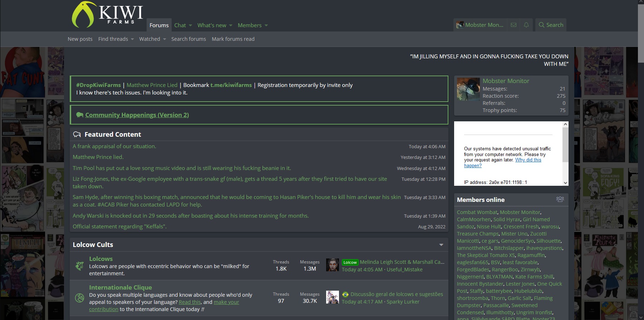The height and width of the screenshot is (320, 644).
Task: Expand the Members dropdown arrow
Action: tap(266, 25)
